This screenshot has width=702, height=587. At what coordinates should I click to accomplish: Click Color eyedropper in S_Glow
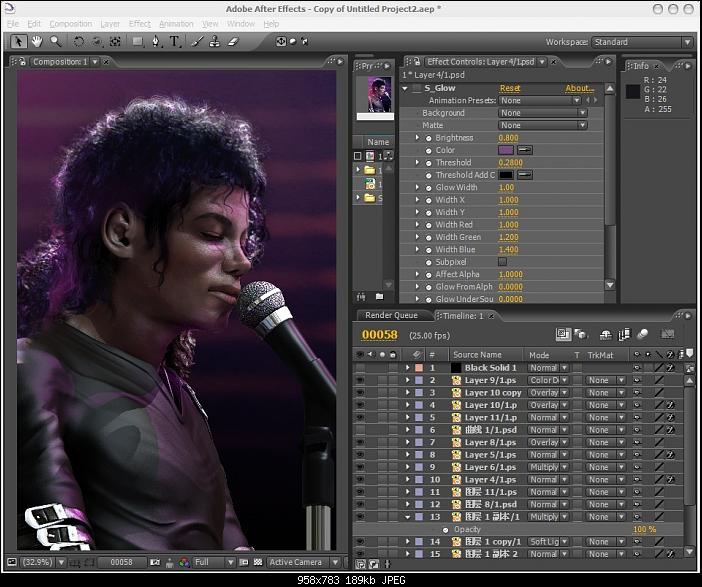(x=525, y=150)
